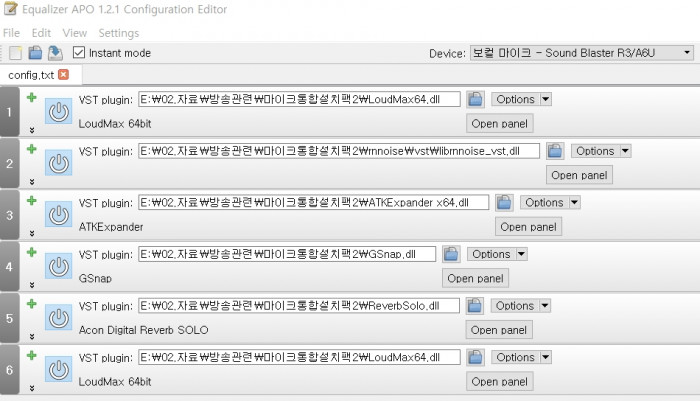The image size is (700, 401).
Task: Click folder icon beside GSnap.dll path
Action: click(451, 254)
